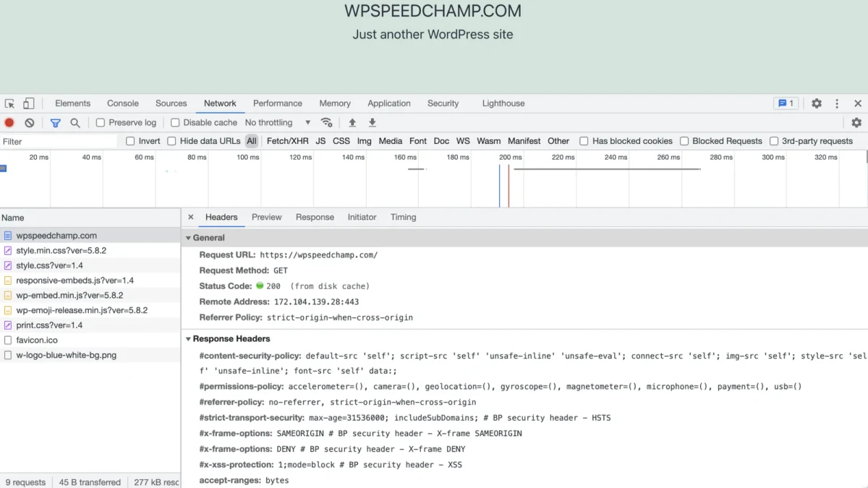
Task: Open the Sources tab
Action: click(171, 103)
